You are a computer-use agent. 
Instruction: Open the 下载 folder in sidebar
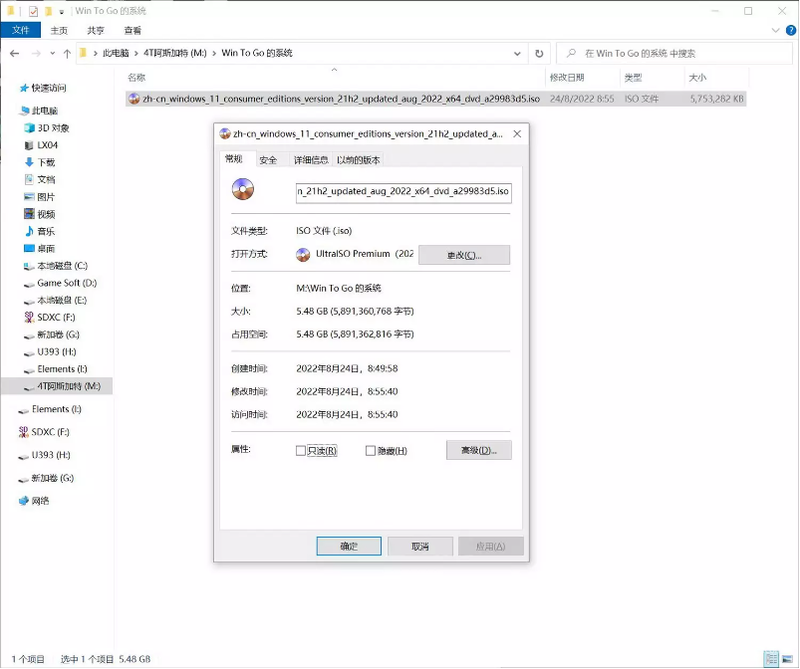click(x=40, y=162)
